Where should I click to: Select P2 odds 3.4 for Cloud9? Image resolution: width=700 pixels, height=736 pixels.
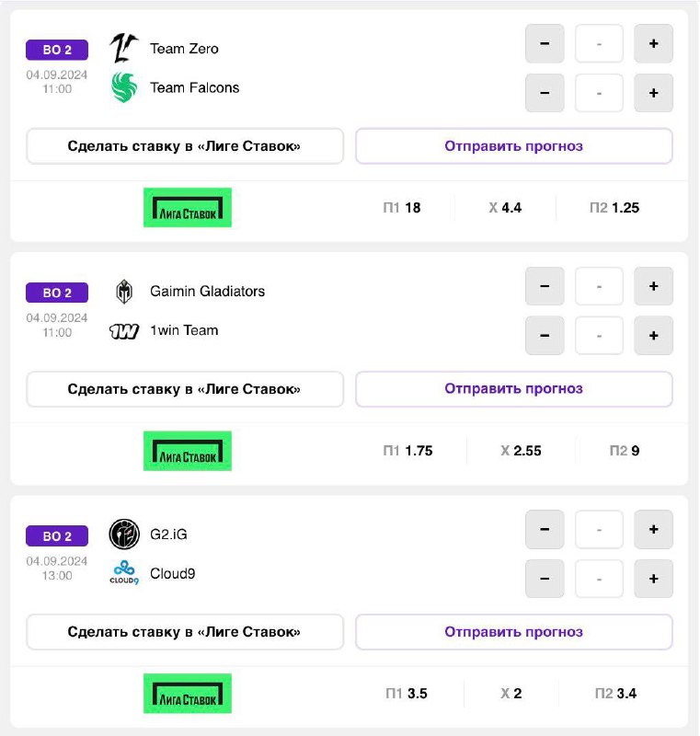point(615,694)
